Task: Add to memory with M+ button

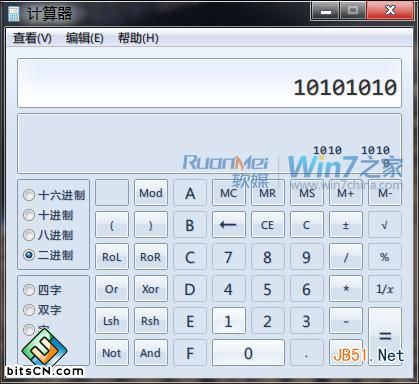Action: [x=346, y=193]
